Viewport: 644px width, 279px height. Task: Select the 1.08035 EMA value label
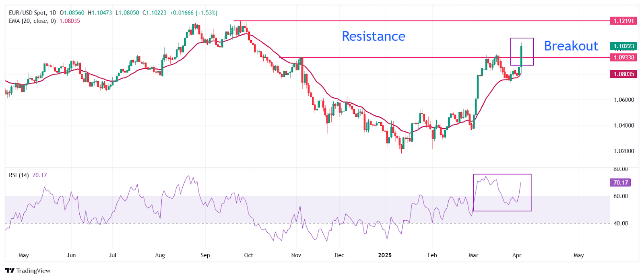(x=623, y=74)
